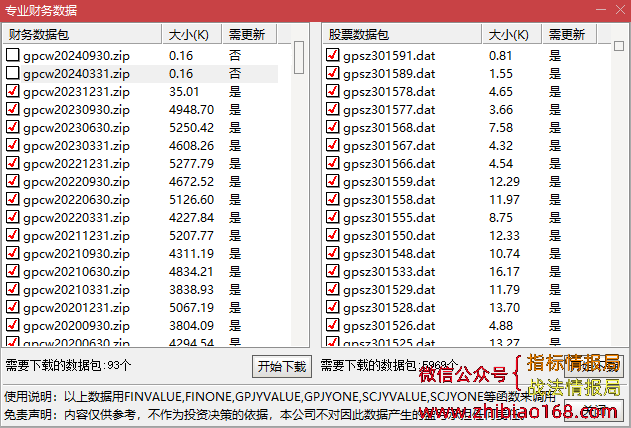The image size is (631, 428).
Task: Uncheck the gpsz301591.dat checkbox
Action: (332, 55)
